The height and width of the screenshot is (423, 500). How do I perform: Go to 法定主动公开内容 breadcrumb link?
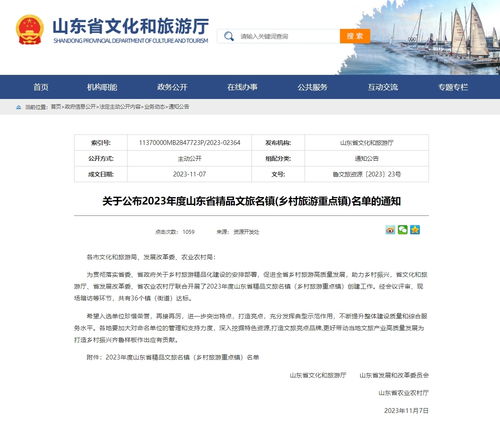(x=120, y=107)
